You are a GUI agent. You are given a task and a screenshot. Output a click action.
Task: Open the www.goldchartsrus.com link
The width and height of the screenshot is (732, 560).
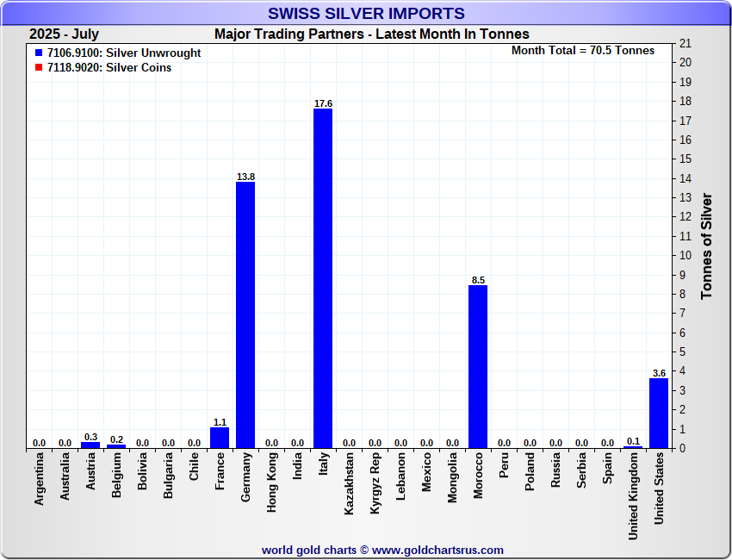pyautogui.click(x=437, y=550)
